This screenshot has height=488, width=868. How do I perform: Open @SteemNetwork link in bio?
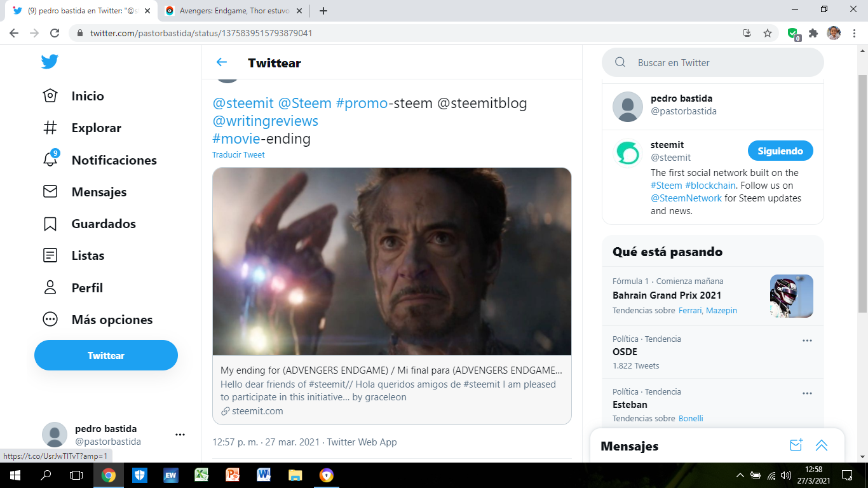click(686, 198)
